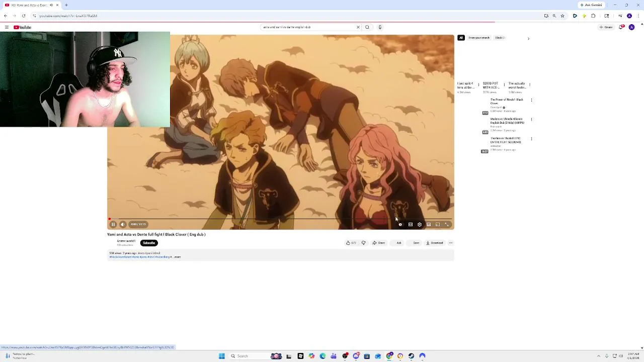644x362 pixels.
Task: Open YouTube hamburger guide menu
Action: point(6,27)
